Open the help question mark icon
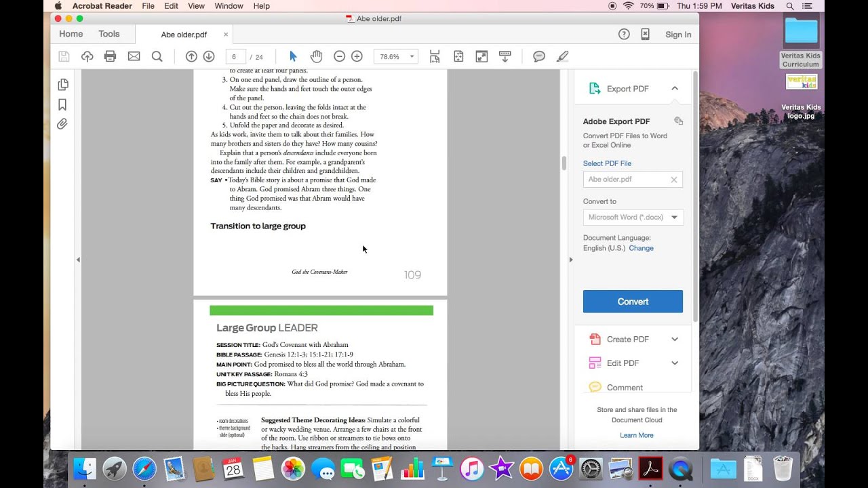The width and height of the screenshot is (868, 488). (624, 34)
